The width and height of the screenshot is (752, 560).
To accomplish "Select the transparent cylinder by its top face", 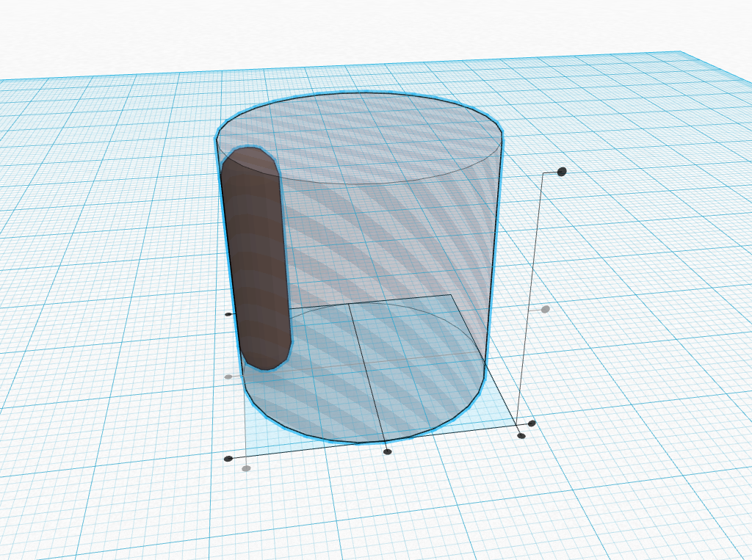I will pyautogui.click(x=358, y=138).
